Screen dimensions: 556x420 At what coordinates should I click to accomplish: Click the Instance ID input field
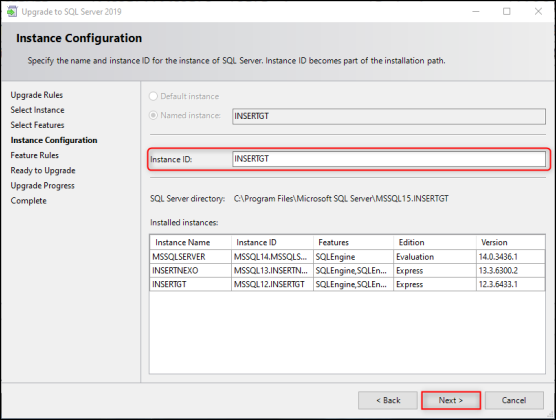pyautogui.click(x=389, y=159)
